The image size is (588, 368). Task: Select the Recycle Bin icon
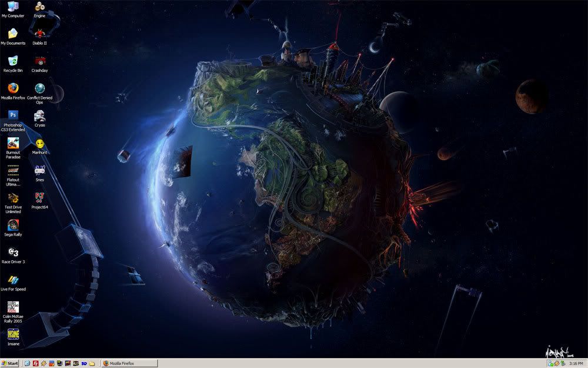(x=13, y=61)
